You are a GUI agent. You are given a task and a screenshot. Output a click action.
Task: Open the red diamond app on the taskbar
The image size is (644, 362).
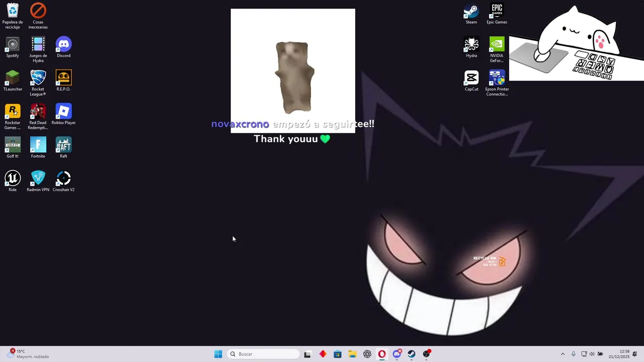pos(323,354)
